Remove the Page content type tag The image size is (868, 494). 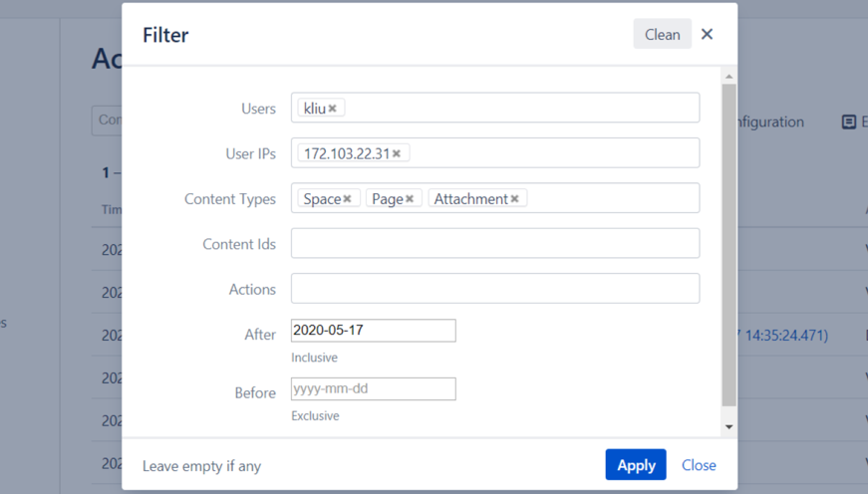click(x=410, y=199)
